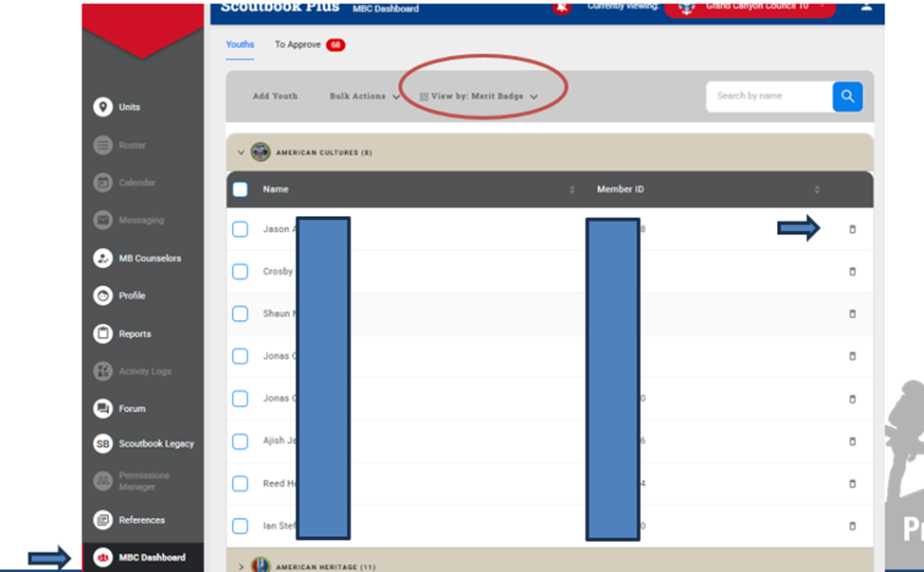Open the Forum sidebar item
This screenshot has width=924, height=572.
pos(119,408)
